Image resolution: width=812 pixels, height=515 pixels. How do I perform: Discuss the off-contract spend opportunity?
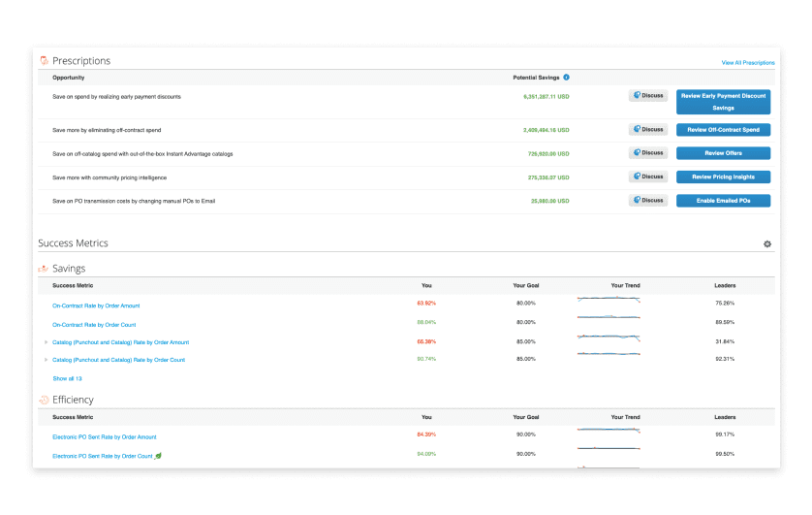648,130
